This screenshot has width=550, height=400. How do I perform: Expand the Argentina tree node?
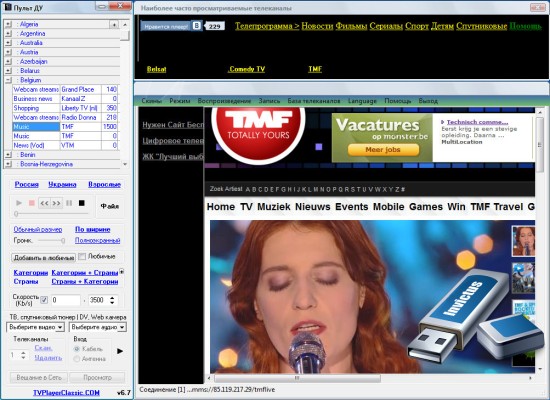click(8, 34)
